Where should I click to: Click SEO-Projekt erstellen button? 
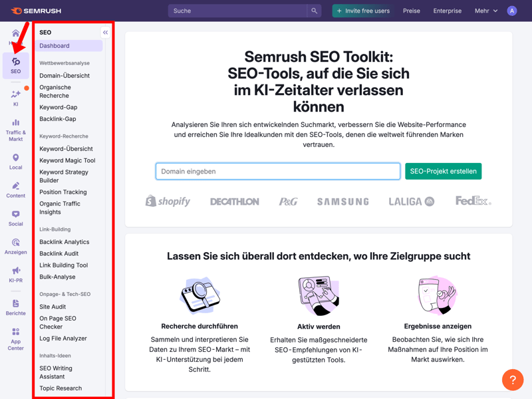(x=443, y=172)
